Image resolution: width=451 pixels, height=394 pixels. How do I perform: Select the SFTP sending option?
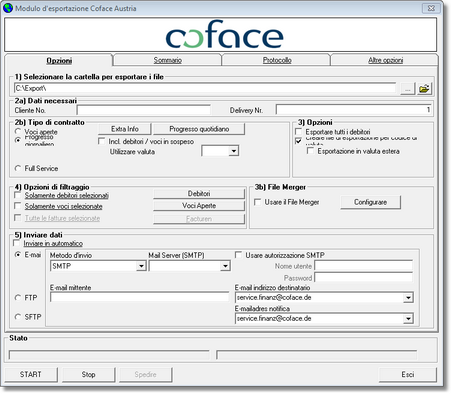click(x=18, y=317)
